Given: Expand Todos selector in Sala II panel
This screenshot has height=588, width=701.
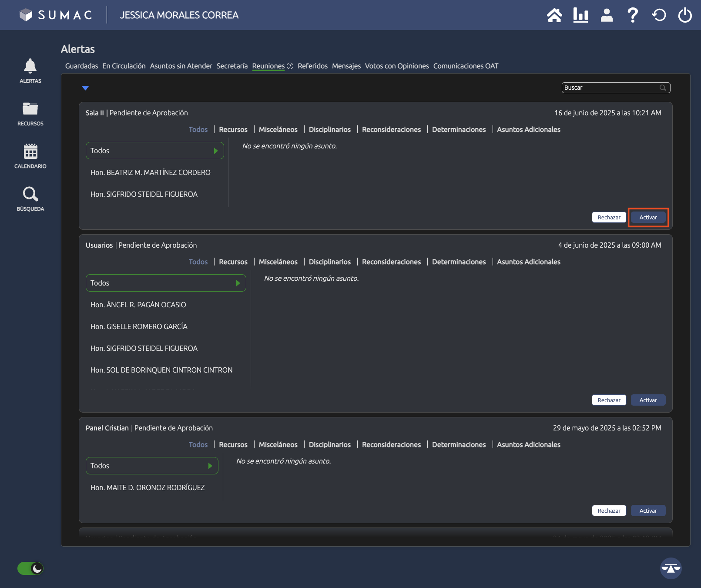Looking at the screenshot, I should 154,151.
